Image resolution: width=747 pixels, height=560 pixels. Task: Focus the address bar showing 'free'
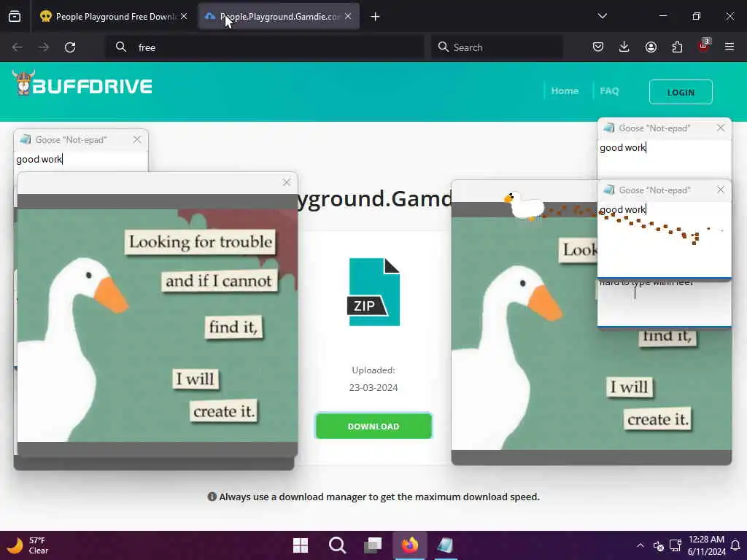click(x=265, y=47)
